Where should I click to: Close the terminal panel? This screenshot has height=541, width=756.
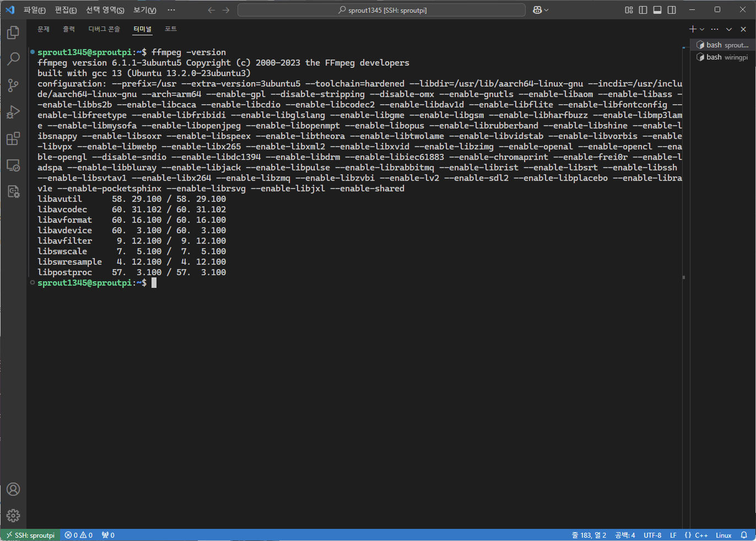[743, 29]
